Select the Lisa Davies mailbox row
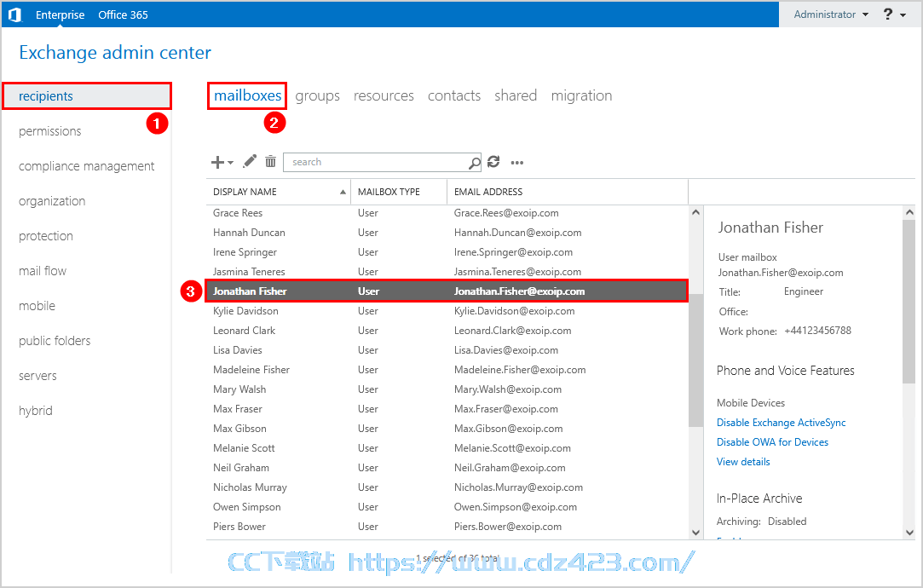This screenshot has width=923, height=588. 447,350
